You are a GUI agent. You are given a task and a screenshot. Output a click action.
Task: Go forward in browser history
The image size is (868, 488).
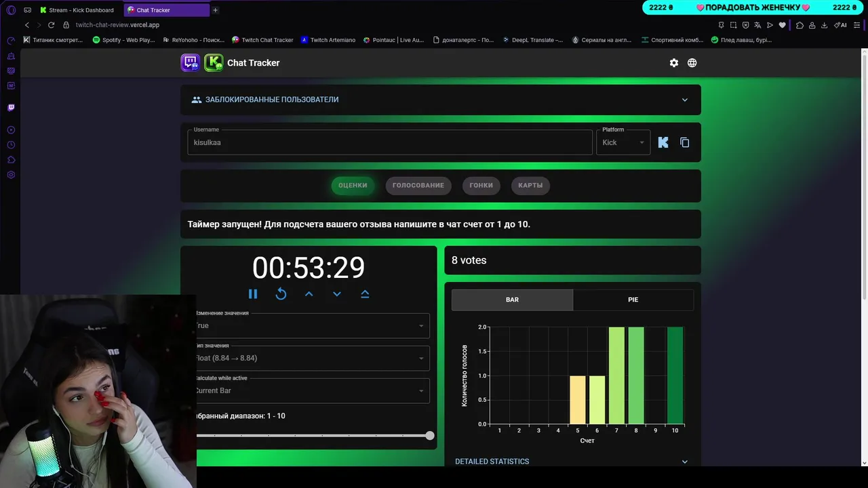39,25
